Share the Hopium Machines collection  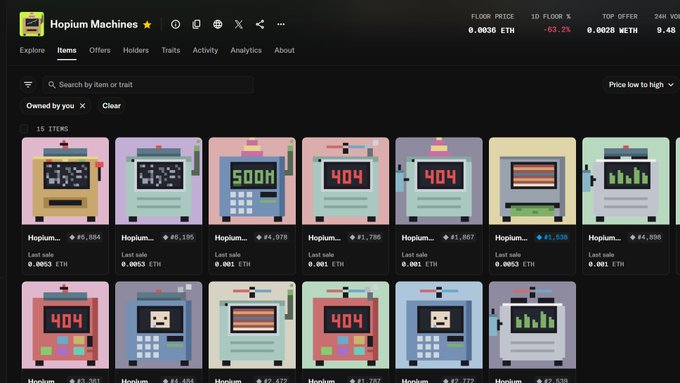[x=260, y=24]
